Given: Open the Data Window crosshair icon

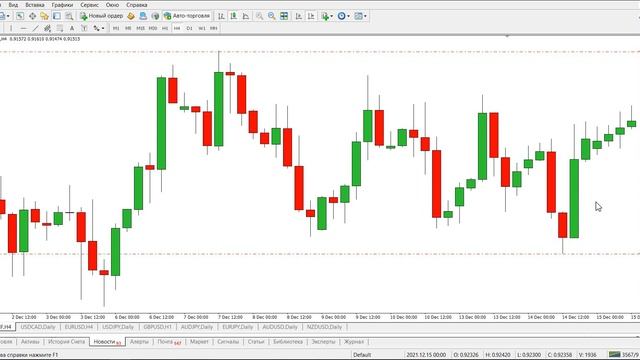Looking at the screenshot, I should pos(32,16).
